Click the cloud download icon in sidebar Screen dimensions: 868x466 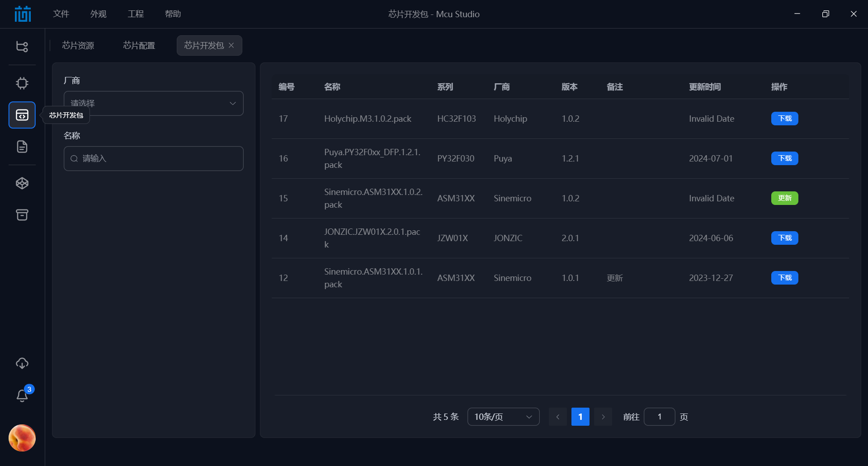[22, 363]
